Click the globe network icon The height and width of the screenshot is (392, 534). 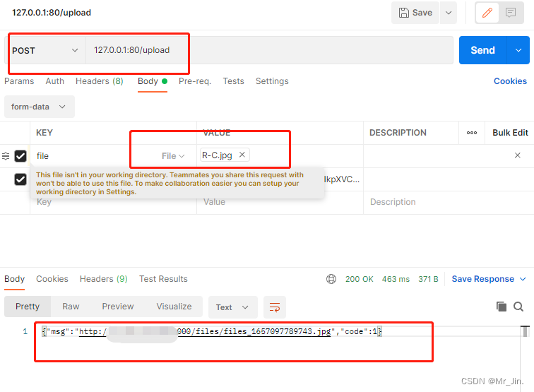point(331,279)
